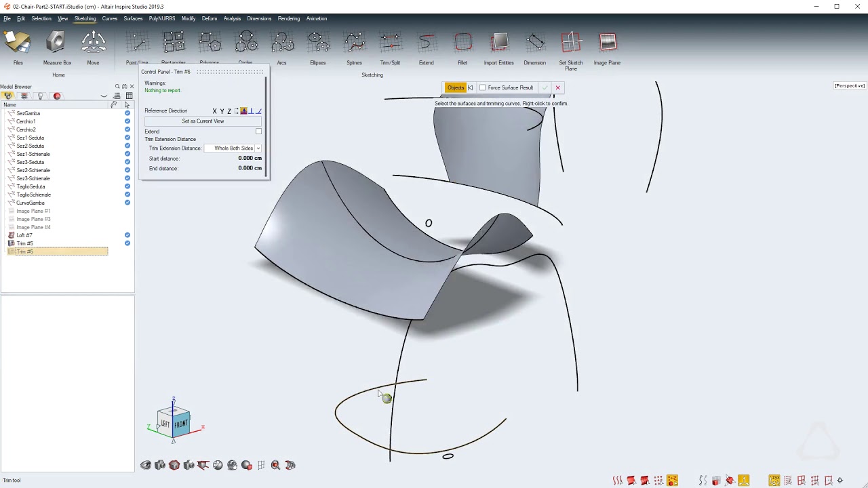Click the grid display icon in view toolbar

pos(261,465)
